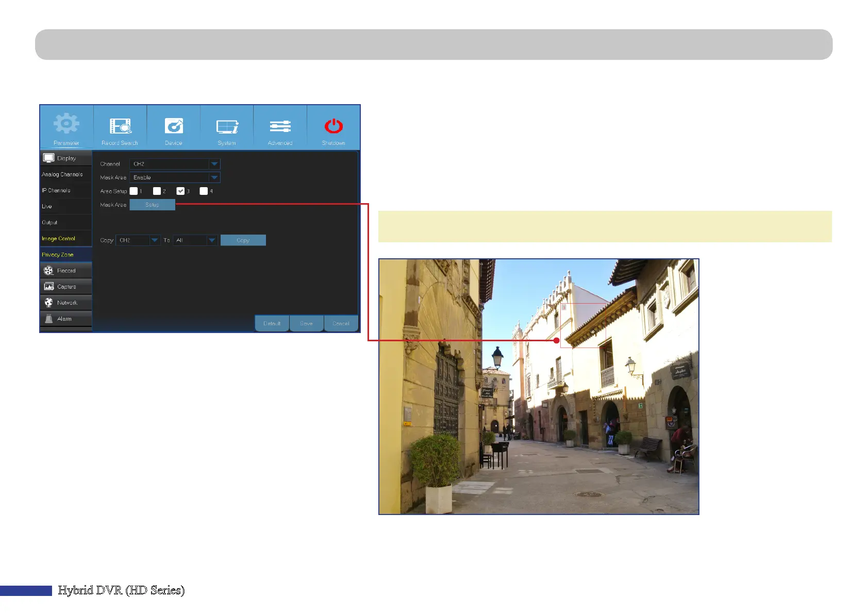Click the red Shutdown power icon
868x614 pixels.
(x=333, y=126)
